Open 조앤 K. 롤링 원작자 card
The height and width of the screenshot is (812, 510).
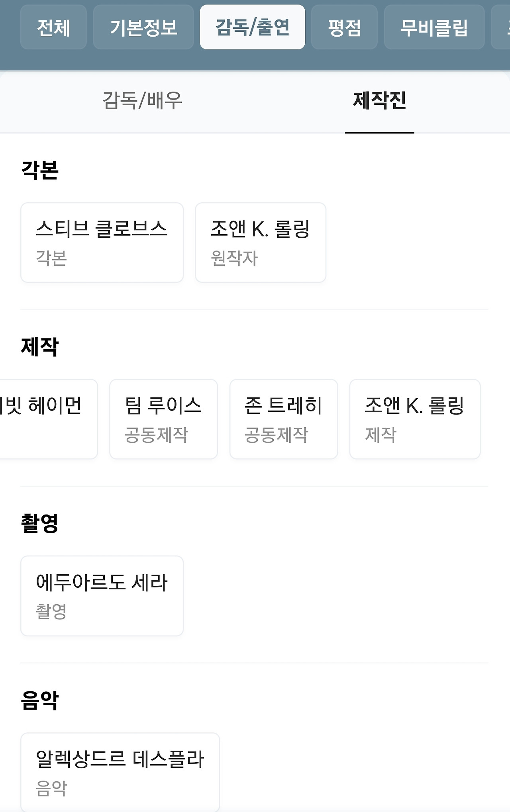point(261,243)
